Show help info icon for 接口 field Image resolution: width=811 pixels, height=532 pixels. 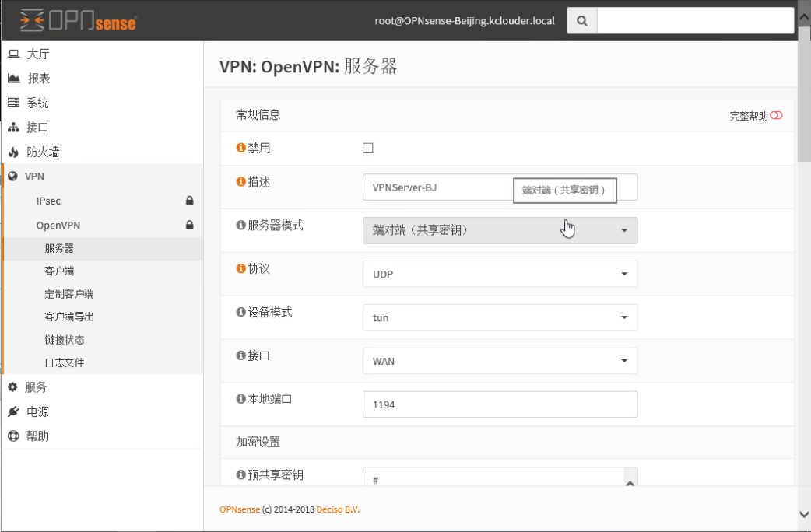pyautogui.click(x=240, y=355)
